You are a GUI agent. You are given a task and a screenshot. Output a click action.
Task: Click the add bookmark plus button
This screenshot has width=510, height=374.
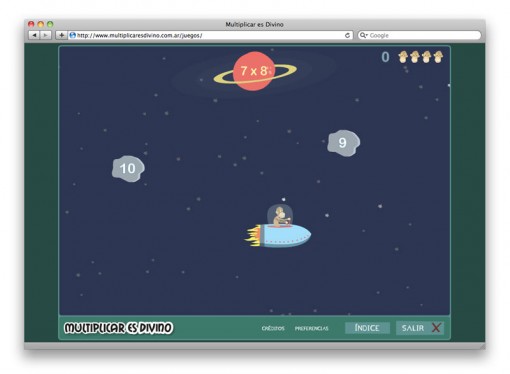(x=61, y=35)
